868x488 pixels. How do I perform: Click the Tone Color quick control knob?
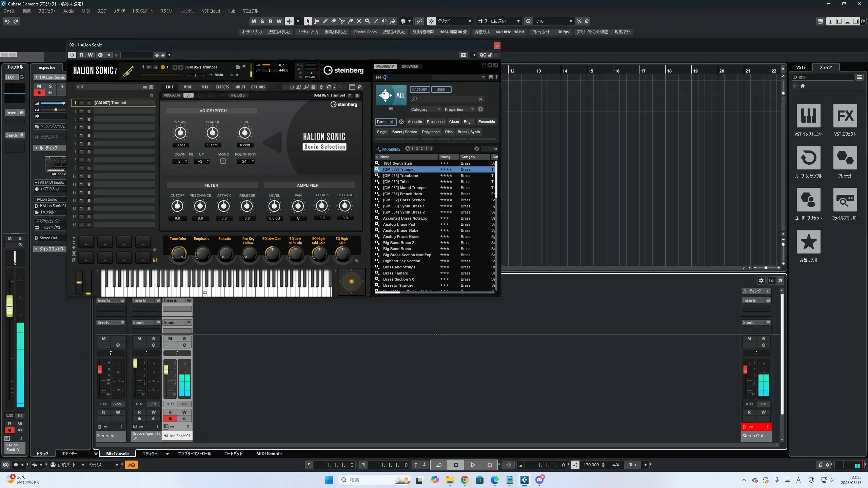point(179,254)
